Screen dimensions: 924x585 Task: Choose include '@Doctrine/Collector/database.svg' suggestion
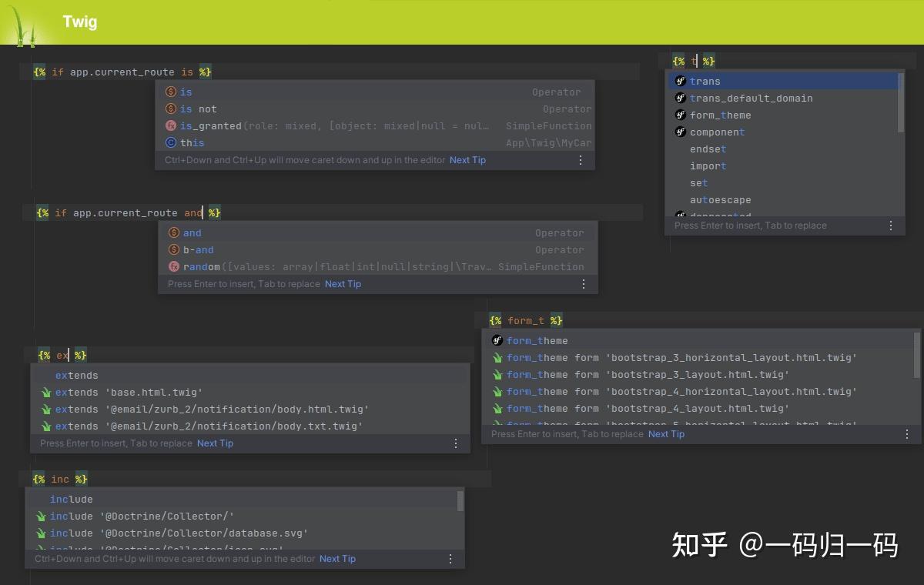pyautogui.click(x=242, y=533)
